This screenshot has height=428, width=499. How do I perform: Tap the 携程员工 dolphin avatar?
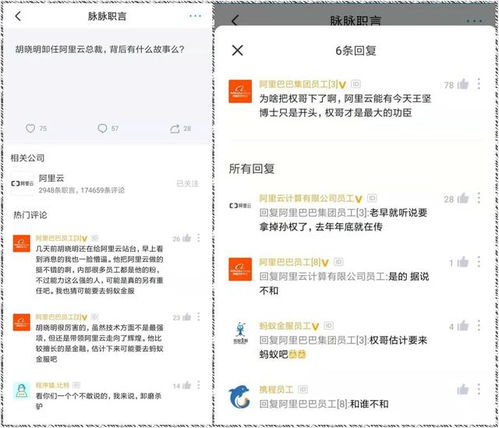240,397
